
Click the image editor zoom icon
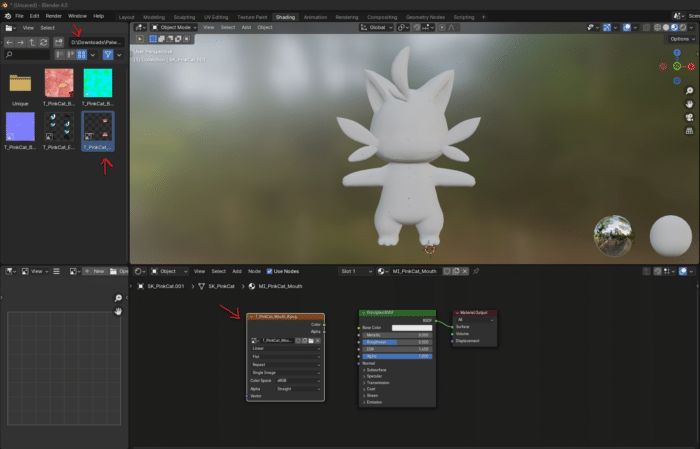118,298
